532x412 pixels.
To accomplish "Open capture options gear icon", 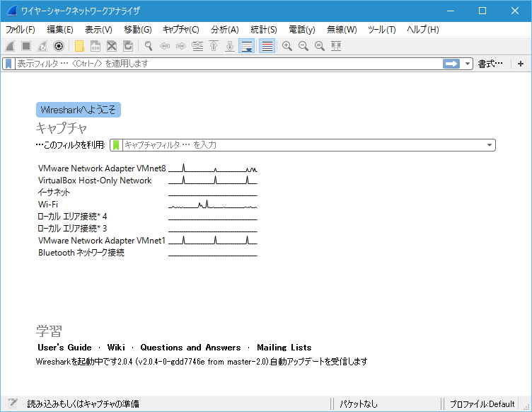I will click(x=59, y=46).
